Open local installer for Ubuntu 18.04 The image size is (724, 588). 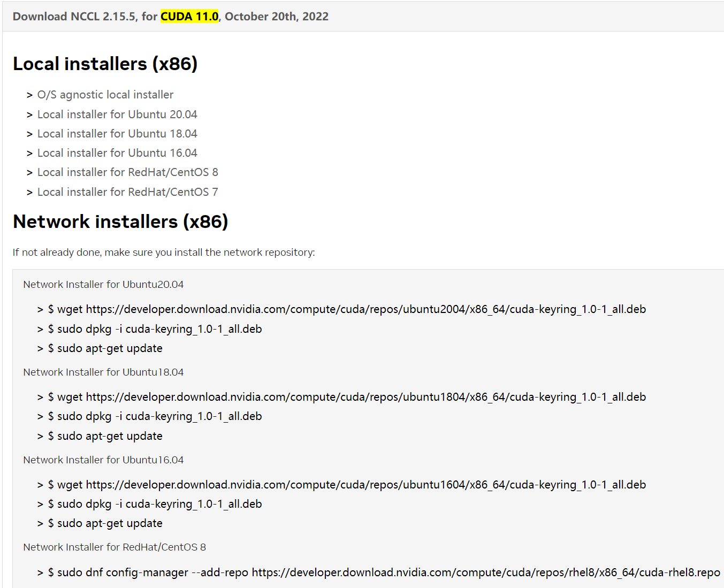point(117,134)
